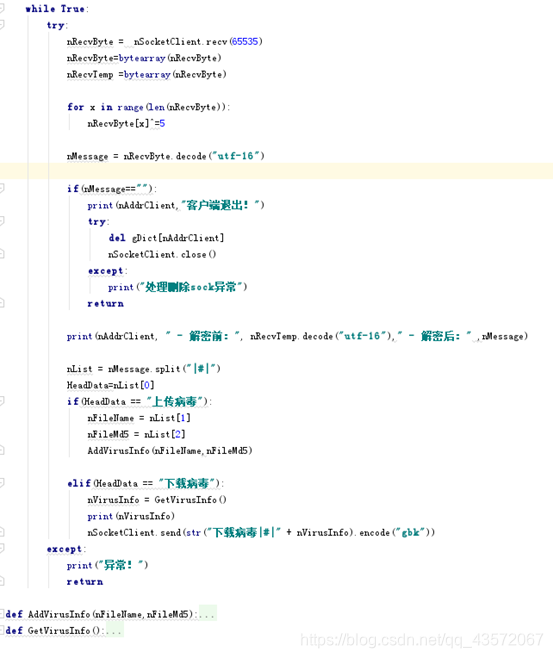Click the '解密后：' string in print
The height and width of the screenshot is (658, 553).
pos(435,336)
